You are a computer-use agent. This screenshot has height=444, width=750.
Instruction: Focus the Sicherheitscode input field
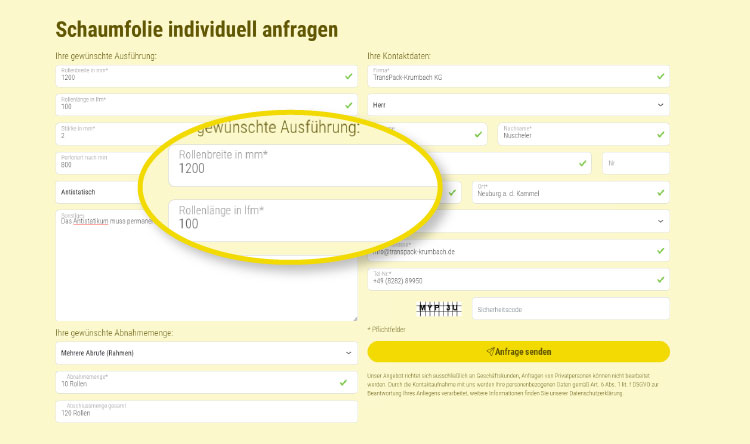coord(569,309)
